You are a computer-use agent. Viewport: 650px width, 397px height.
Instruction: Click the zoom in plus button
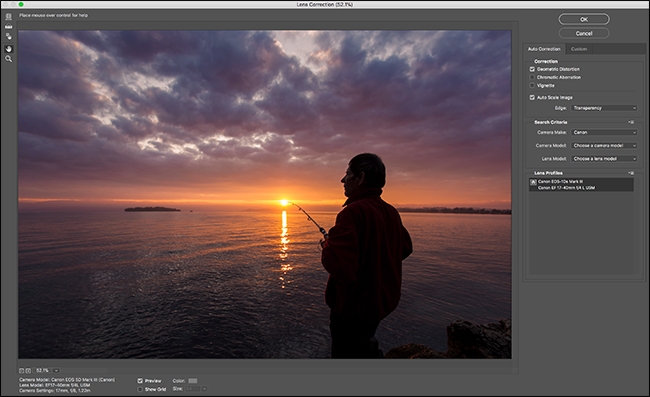click(28, 370)
